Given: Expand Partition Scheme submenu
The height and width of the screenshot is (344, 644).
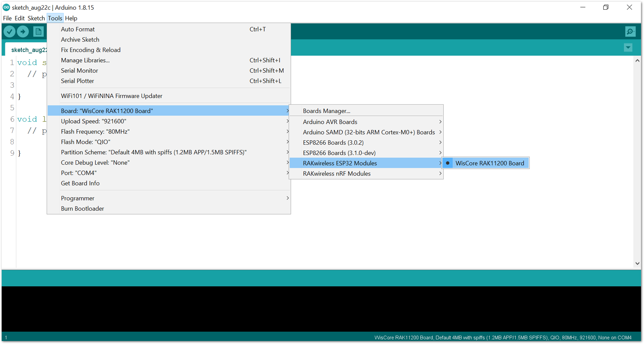Looking at the screenshot, I should (169, 152).
